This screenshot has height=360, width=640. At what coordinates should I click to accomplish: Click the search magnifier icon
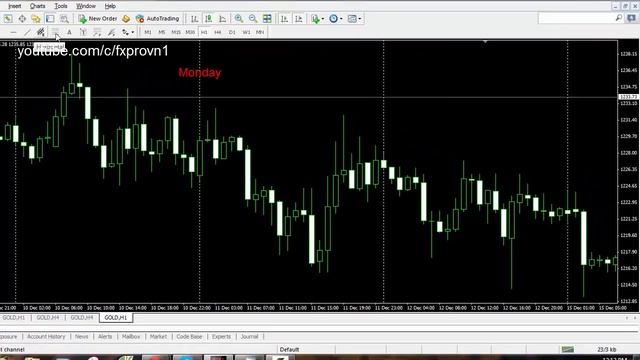(x=619, y=18)
